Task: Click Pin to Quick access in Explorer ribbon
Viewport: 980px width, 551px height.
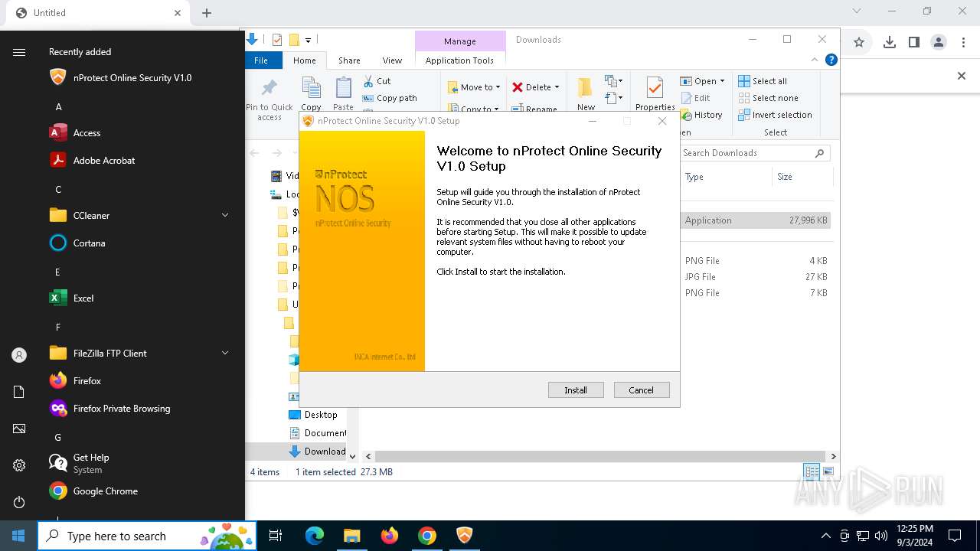Action: 269,99
